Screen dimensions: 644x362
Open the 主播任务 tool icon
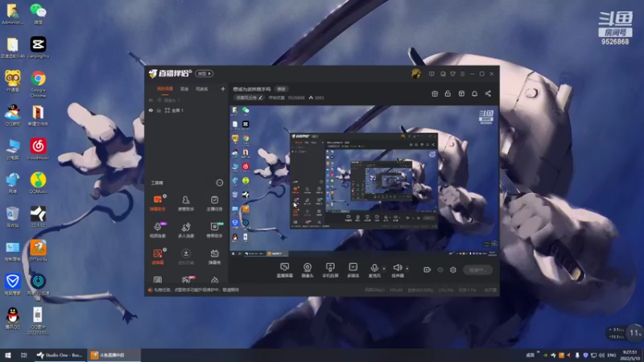(x=214, y=203)
